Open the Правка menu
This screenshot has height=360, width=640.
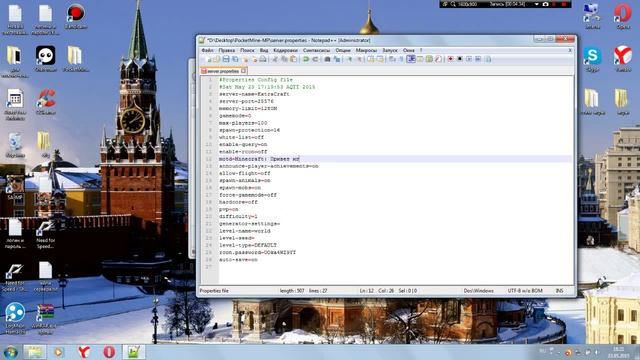(x=227, y=50)
